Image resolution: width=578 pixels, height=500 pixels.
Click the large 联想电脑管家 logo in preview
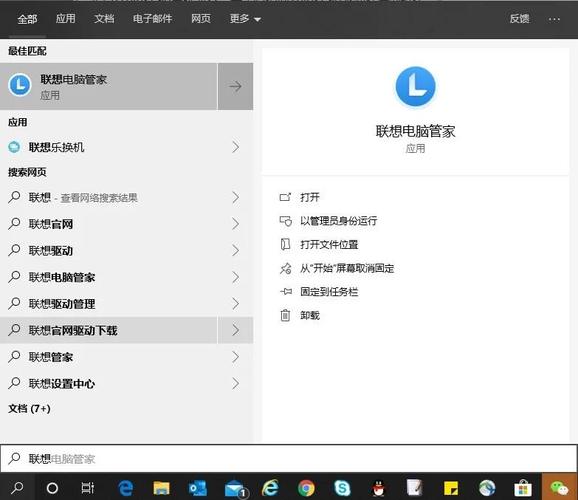point(415,87)
